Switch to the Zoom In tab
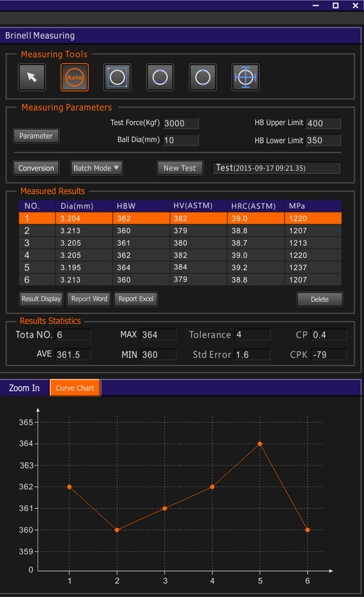364x597 pixels. coord(24,388)
